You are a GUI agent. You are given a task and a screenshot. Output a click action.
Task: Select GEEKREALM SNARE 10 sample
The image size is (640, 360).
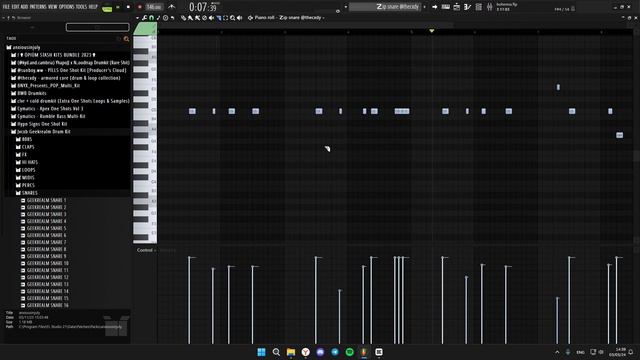pyautogui.click(x=44, y=263)
